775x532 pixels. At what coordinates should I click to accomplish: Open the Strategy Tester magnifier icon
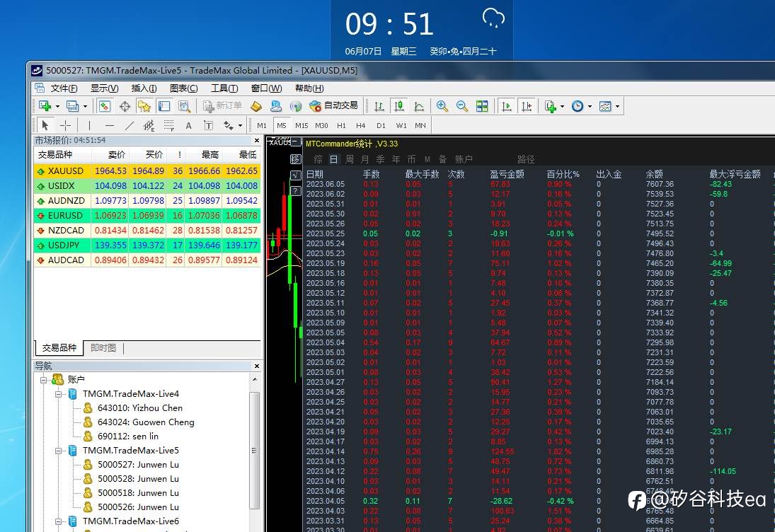tap(184, 105)
